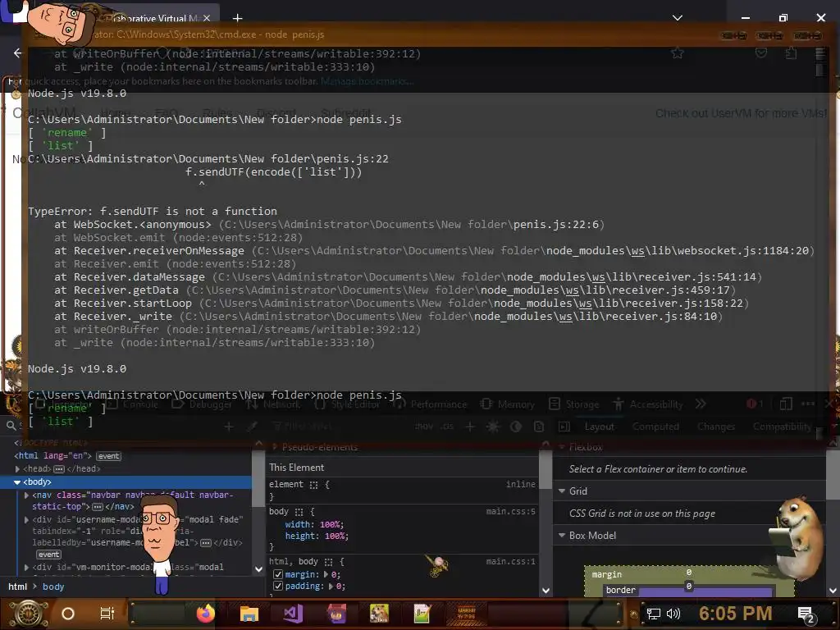Click the height 100% value
Screen dimensions: 840x630
(333, 536)
